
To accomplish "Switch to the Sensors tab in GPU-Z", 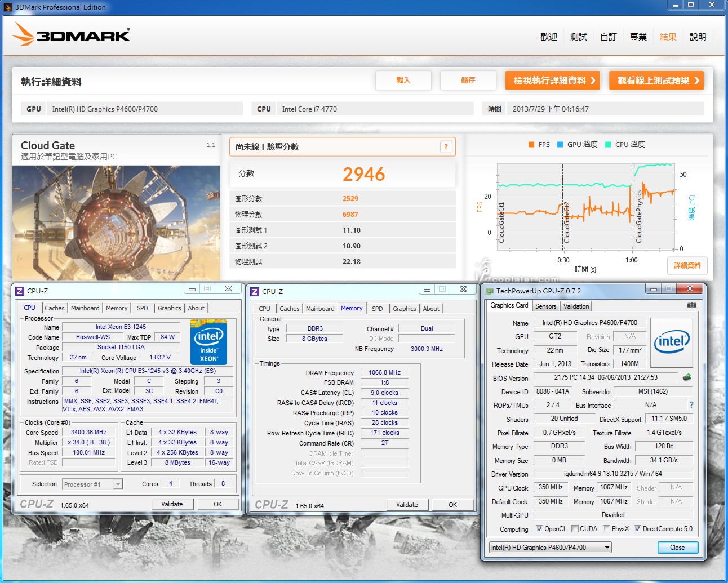I will tap(545, 306).
